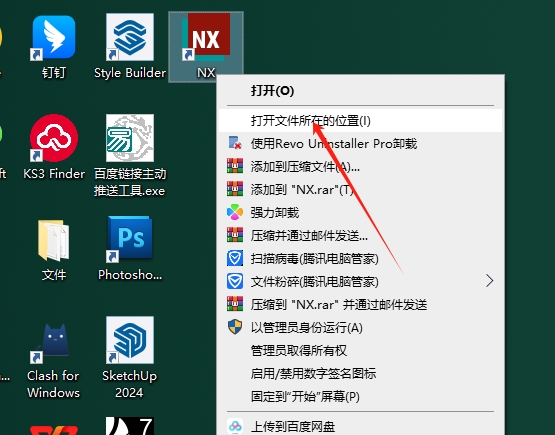Screen dimensions: 555x435
Task: Choose 添加到压缩文件(A)... entry
Action: [360, 166]
